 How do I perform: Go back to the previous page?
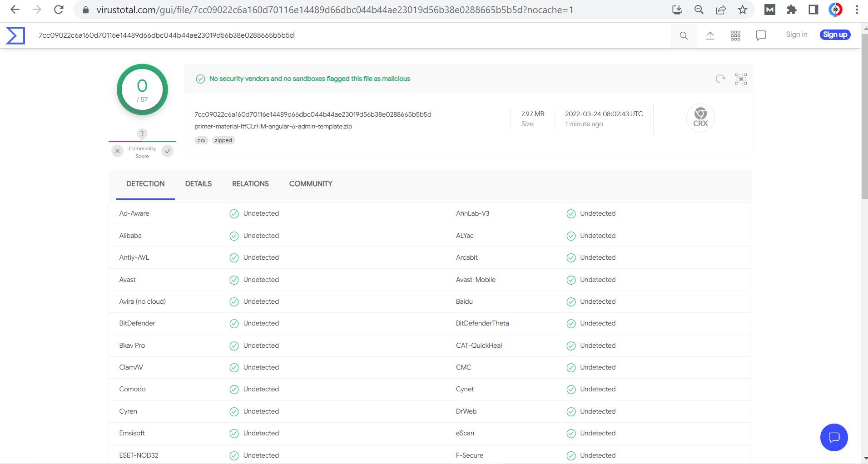tap(15, 10)
